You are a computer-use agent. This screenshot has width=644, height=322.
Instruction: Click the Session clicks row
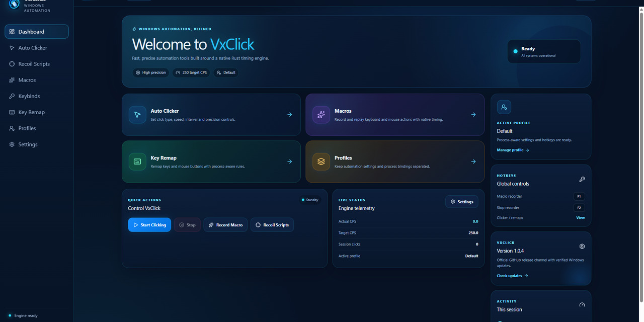tap(409, 244)
